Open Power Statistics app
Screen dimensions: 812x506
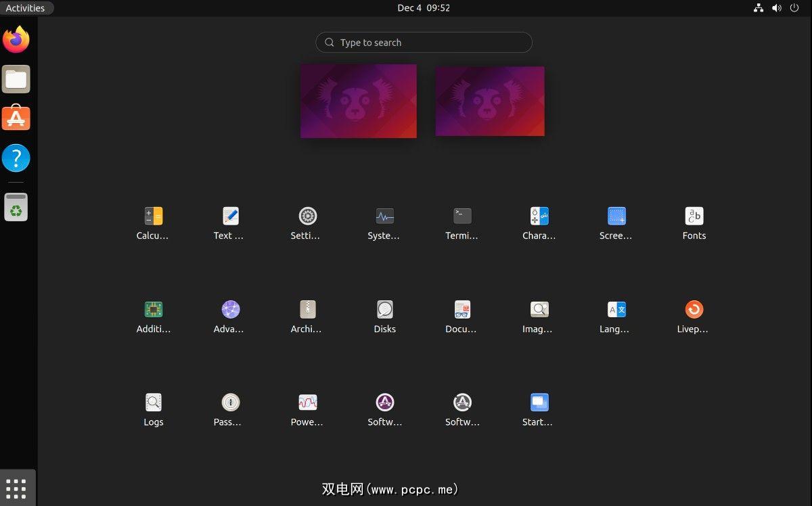(x=308, y=403)
